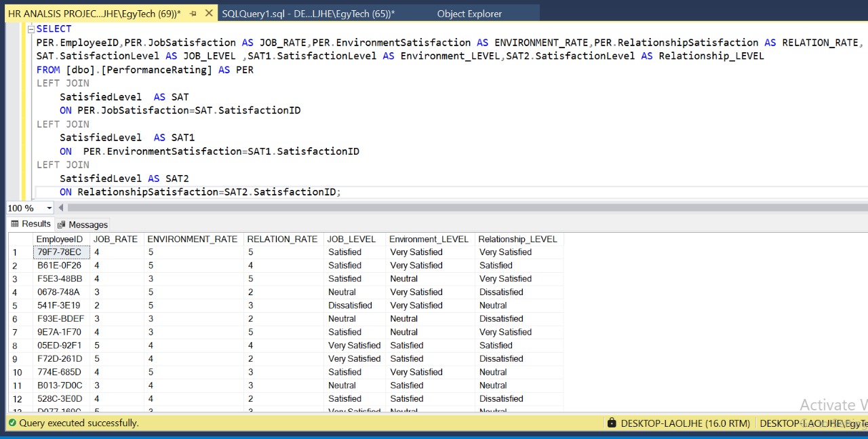The height and width of the screenshot is (439, 868).
Task: Select the cell B61E-0F26
Action: click(x=61, y=265)
